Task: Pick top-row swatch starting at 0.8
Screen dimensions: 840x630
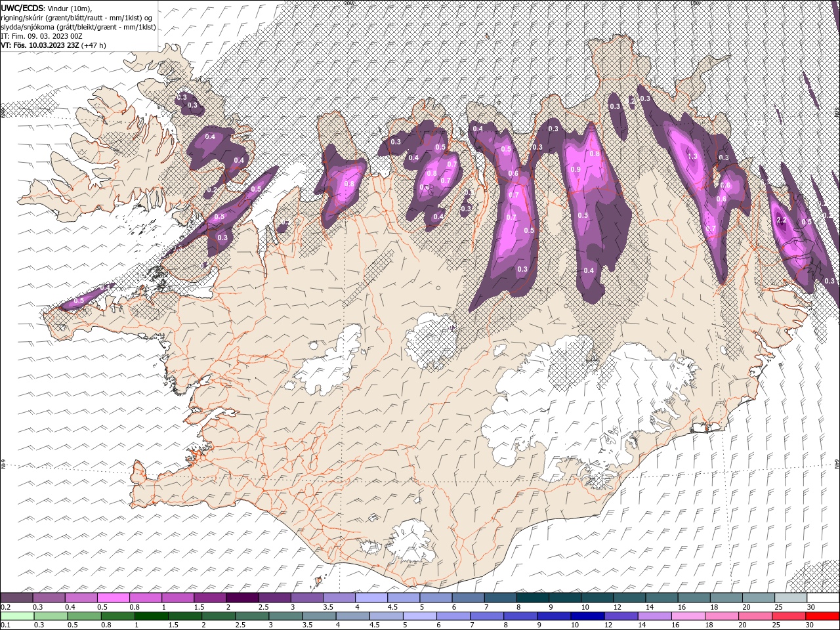Action: click(x=145, y=598)
